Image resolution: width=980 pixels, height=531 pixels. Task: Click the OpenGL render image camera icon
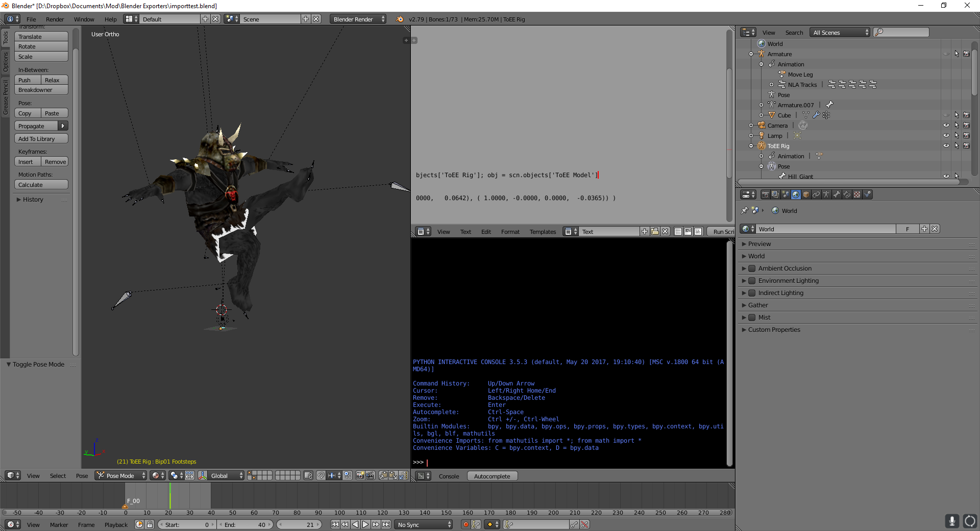pos(360,475)
